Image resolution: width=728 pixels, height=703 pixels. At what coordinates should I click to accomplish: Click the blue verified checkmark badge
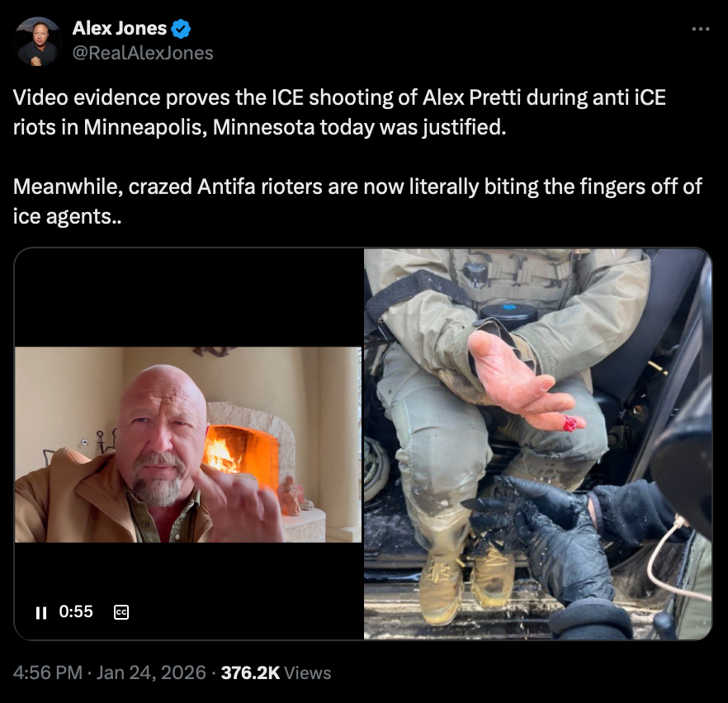click(x=181, y=29)
